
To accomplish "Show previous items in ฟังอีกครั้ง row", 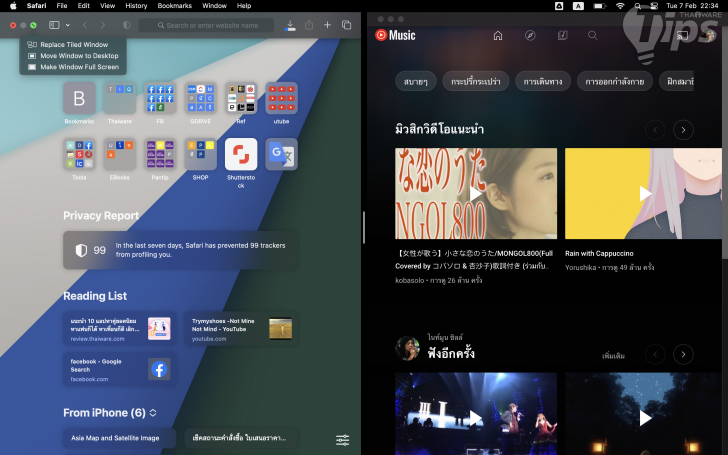I will (x=655, y=355).
